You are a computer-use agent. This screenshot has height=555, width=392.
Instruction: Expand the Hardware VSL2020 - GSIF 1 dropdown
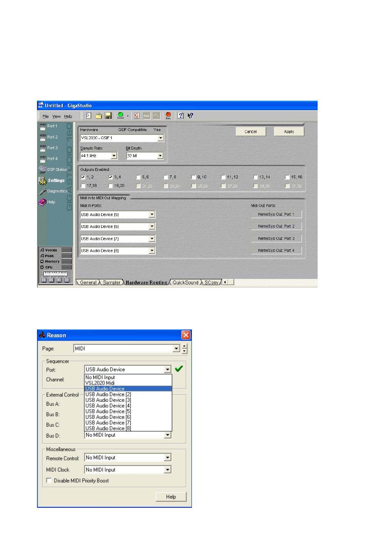pyautogui.click(x=161, y=138)
